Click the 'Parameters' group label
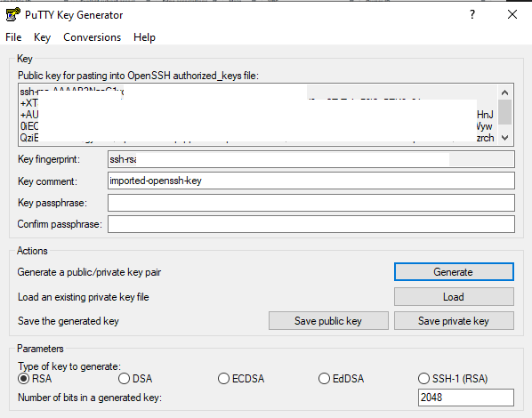The width and height of the screenshot is (532, 418). click(x=40, y=349)
